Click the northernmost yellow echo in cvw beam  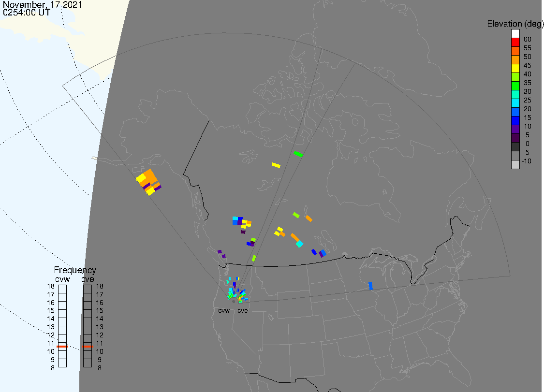(x=276, y=165)
